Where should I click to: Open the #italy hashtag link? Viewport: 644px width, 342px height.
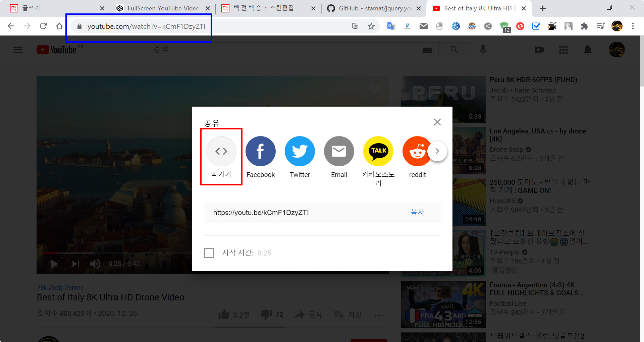pos(56,288)
